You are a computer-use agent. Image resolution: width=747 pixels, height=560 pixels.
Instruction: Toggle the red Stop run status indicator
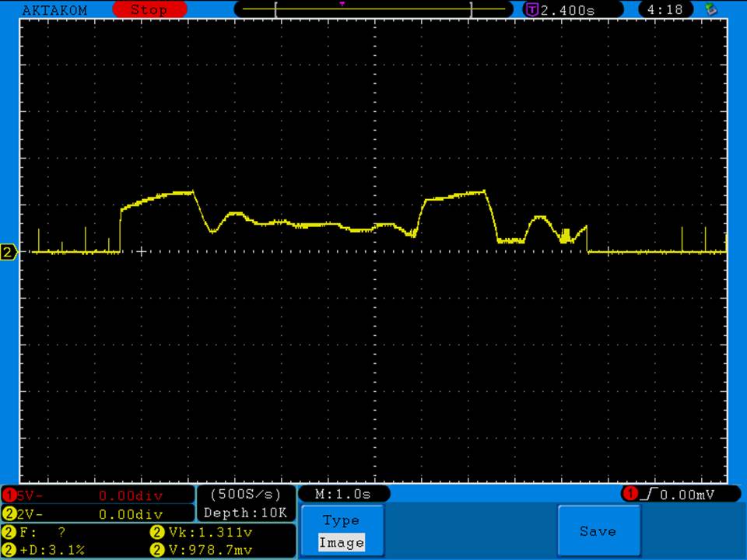coord(149,10)
